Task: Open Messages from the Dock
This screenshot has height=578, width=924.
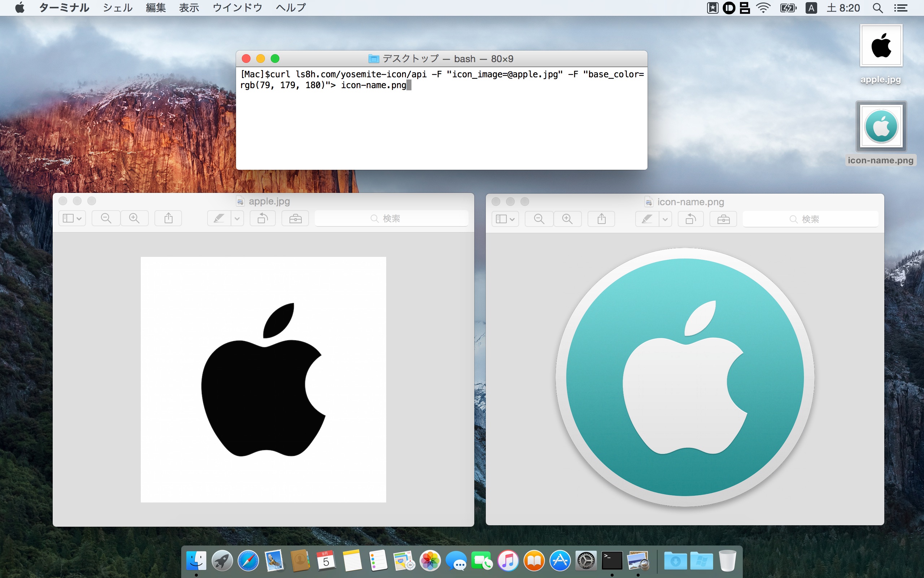Action: pyautogui.click(x=456, y=561)
